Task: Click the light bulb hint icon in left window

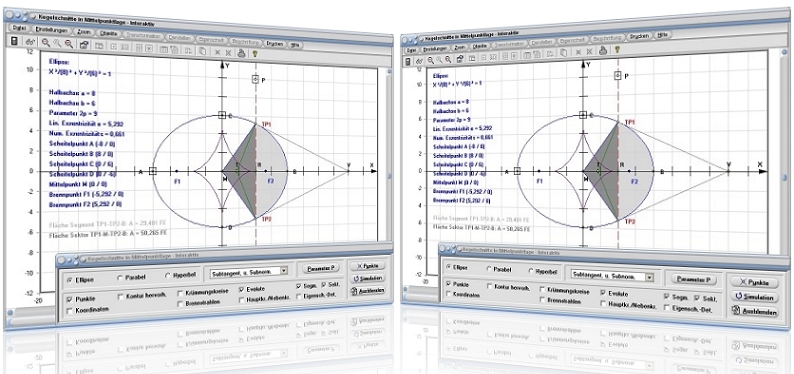Action: pos(255,53)
